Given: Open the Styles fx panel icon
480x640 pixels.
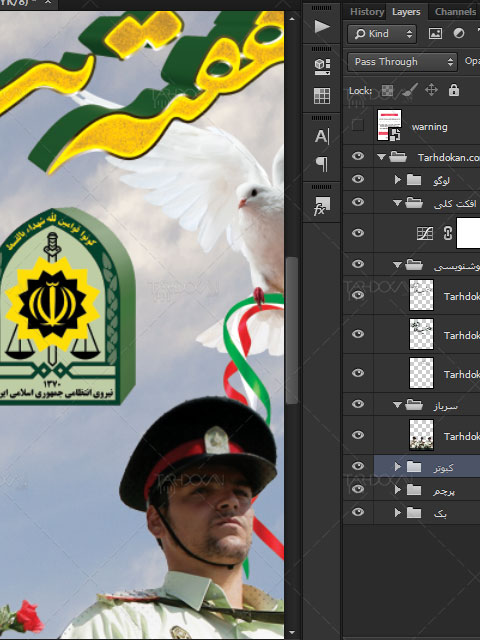Looking at the screenshot, I should coord(322,206).
